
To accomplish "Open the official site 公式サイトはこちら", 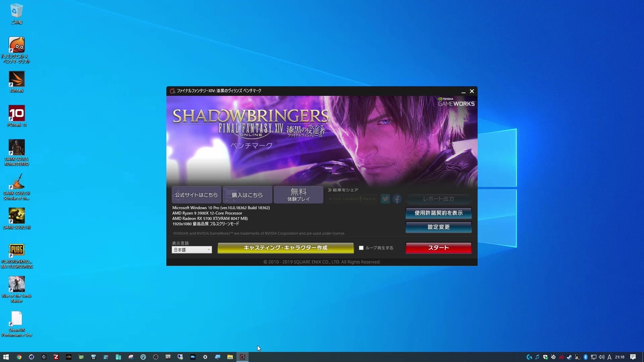I will (x=196, y=195).
